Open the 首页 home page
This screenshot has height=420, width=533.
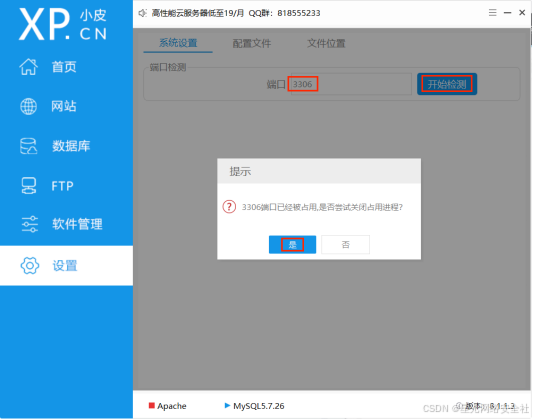(64, 67)
